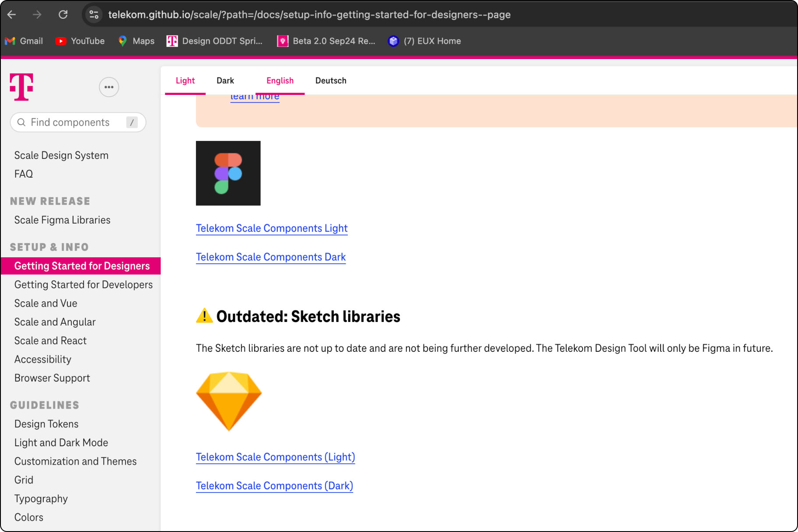Viewport: 798px width, 532px height.
Task: Open Scale and Vue page
Action: tap(46, 304)
